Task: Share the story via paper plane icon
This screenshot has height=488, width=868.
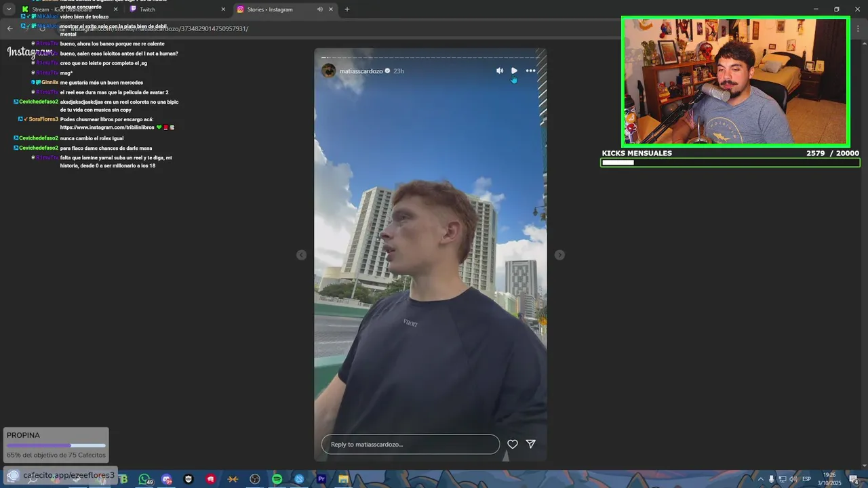Action: [531, 444]
